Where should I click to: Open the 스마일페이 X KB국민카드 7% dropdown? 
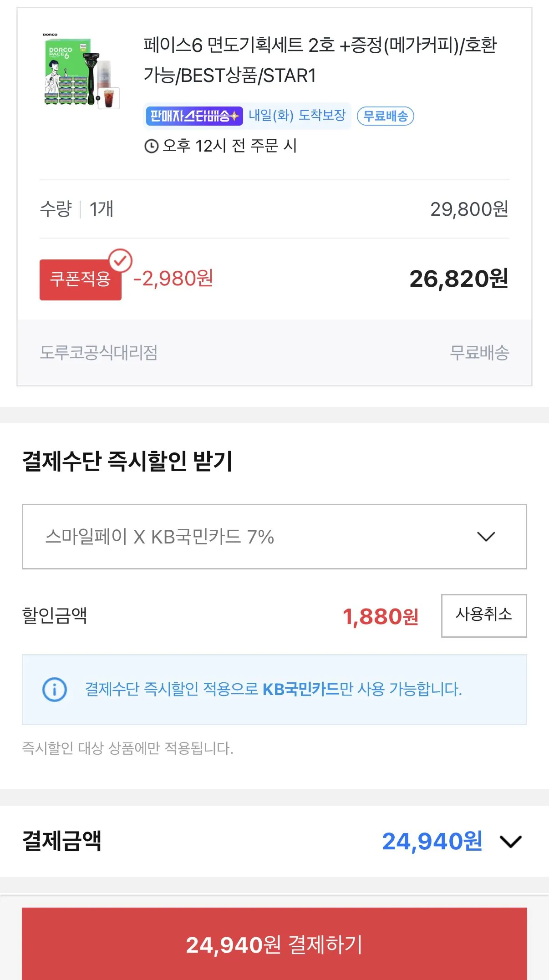(x=274, y=537)
